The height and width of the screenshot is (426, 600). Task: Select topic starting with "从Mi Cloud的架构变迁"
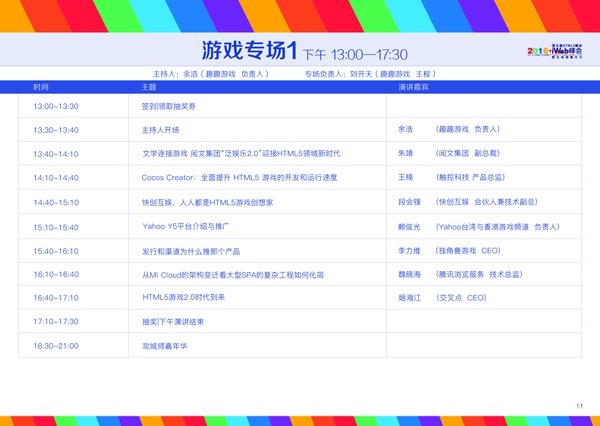233,275
